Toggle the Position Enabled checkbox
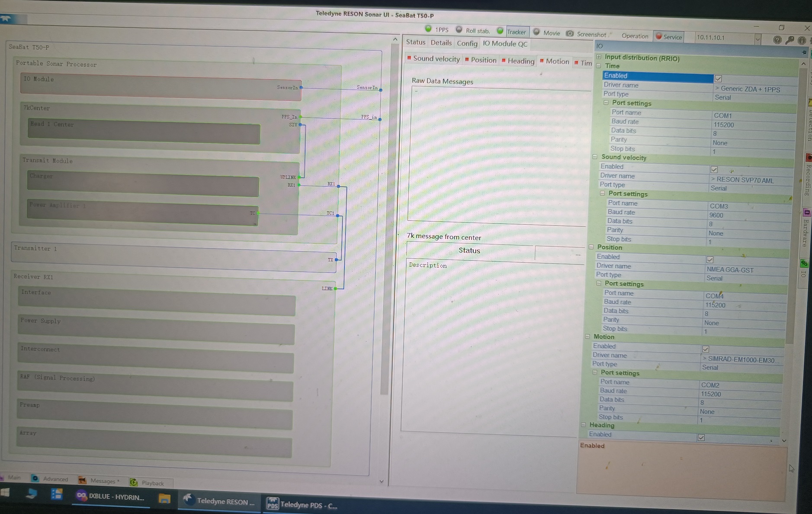The height and width of the screenshot is (514, 812). coord(710,260)
